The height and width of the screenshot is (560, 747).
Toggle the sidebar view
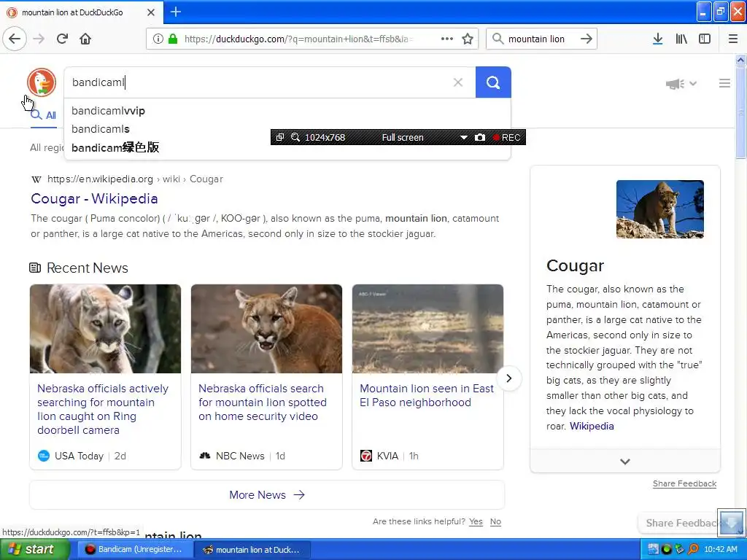coord(705,39)
